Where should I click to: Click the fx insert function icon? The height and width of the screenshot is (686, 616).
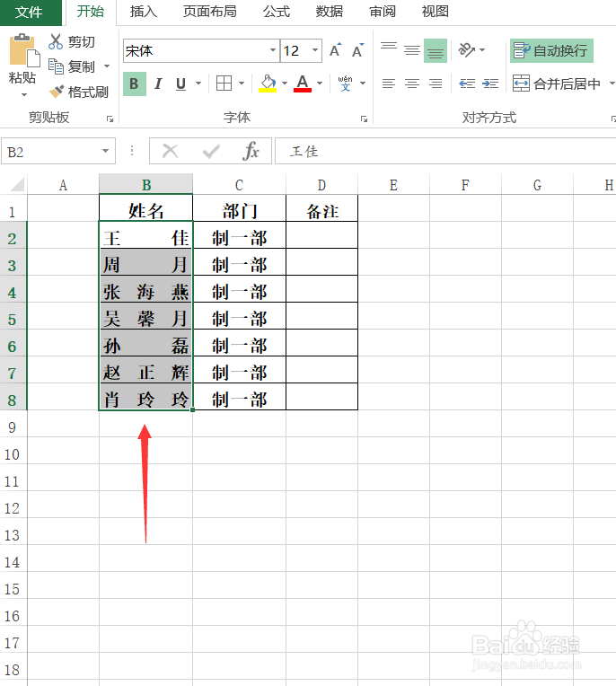251,151
